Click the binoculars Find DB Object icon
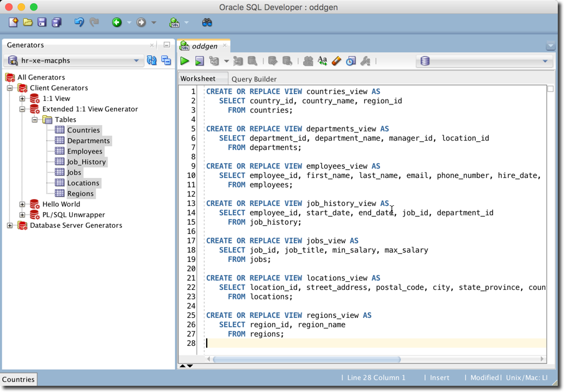The image size is (564, 392). (207, 22)
